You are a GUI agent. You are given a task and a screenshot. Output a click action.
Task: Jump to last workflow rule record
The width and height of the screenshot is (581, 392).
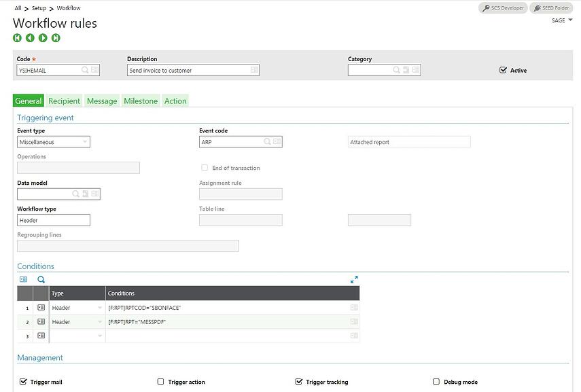(56, 38)
